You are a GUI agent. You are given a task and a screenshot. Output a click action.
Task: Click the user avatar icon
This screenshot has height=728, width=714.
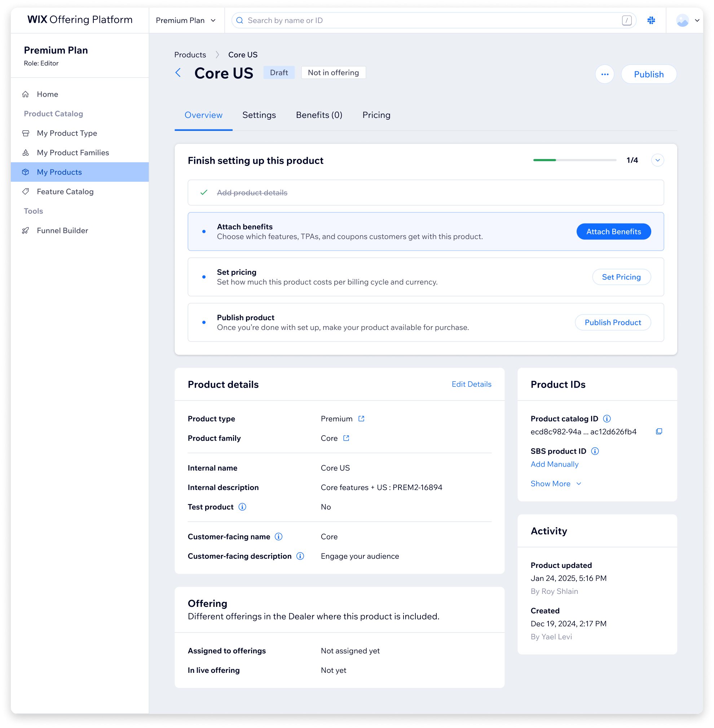(x=683, y=20)
